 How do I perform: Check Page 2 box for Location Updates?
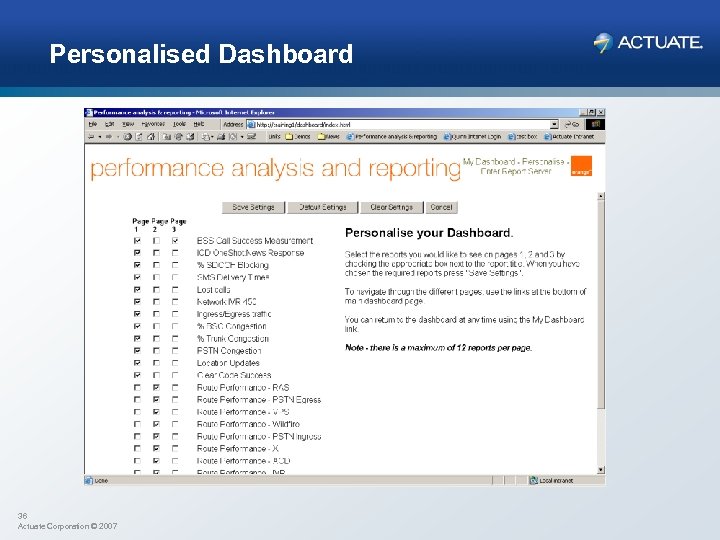pos(156,363)
